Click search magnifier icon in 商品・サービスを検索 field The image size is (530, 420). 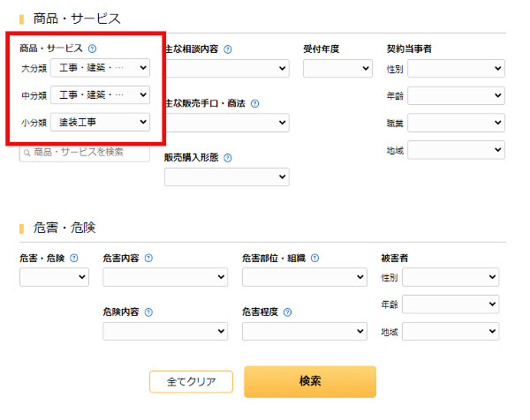[x=26, y=153]
